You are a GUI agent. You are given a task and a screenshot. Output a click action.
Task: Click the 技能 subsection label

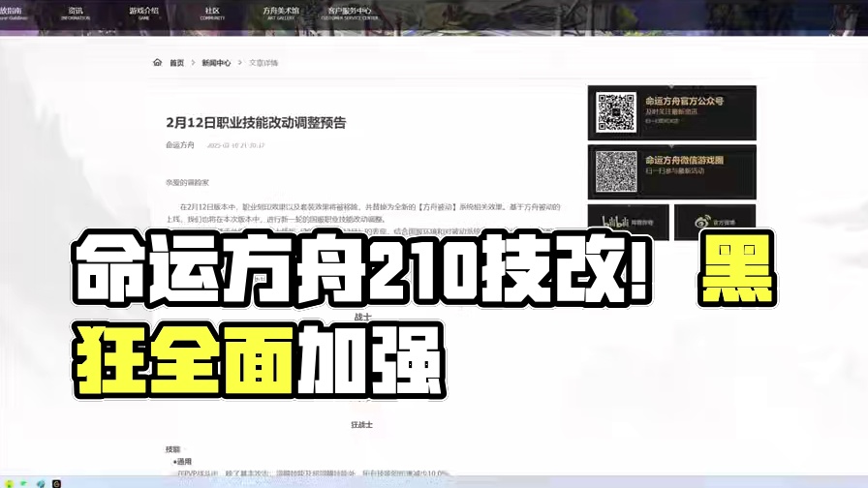pos(172,449)
